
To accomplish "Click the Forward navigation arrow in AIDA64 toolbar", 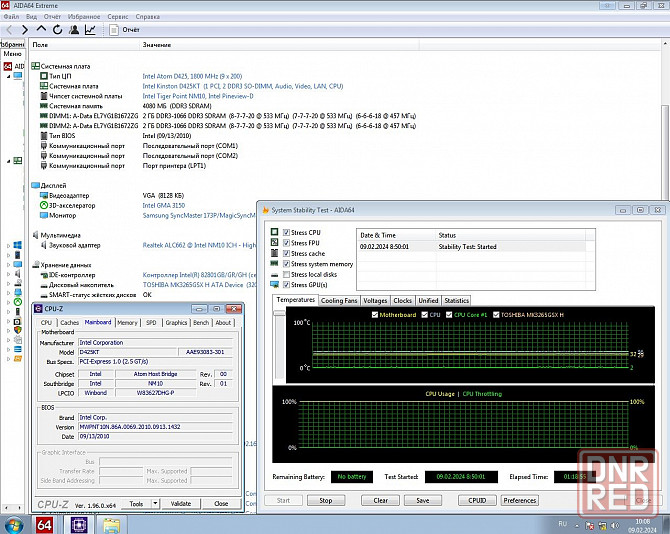I will [x=25, y=30].
